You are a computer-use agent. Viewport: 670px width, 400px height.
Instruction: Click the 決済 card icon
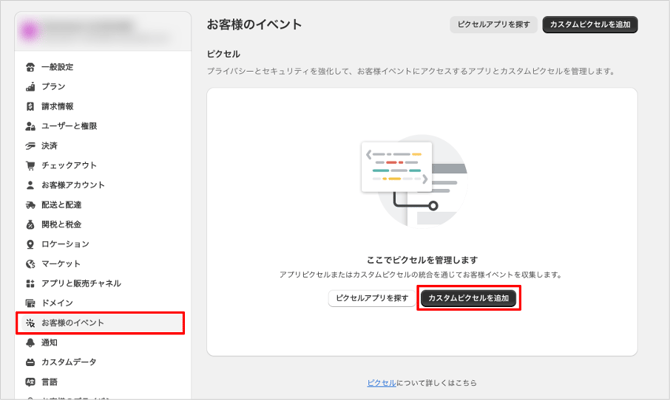(30, 146)
